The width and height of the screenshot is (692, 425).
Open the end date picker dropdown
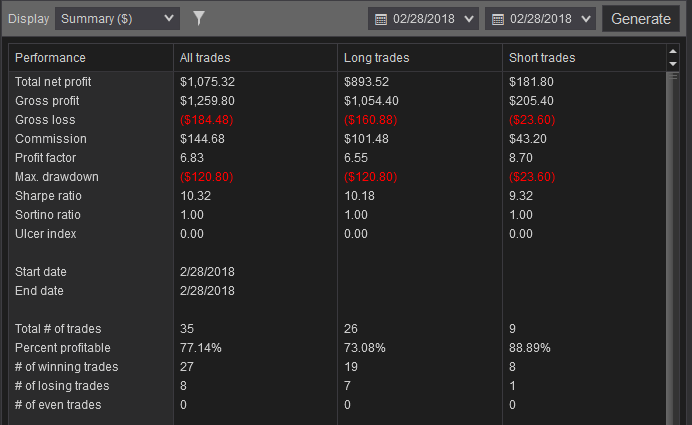540,19
